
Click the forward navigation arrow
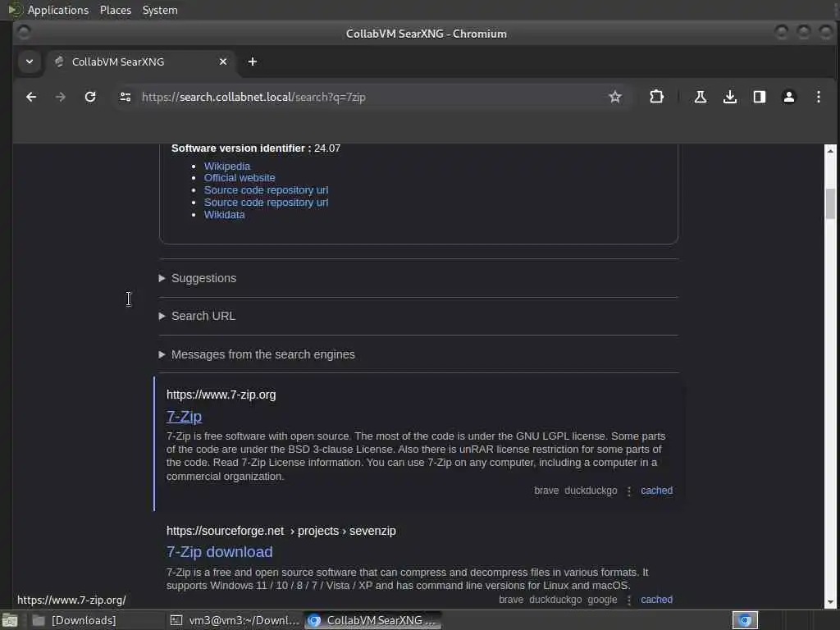pyautogui.click(x=61, y=97)
